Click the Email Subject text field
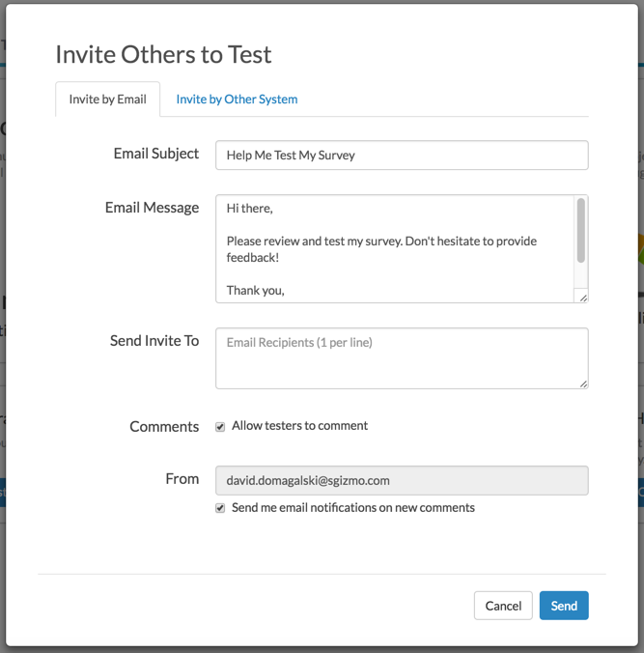Viewport: 644px width, 653px height. coord(402,155)
